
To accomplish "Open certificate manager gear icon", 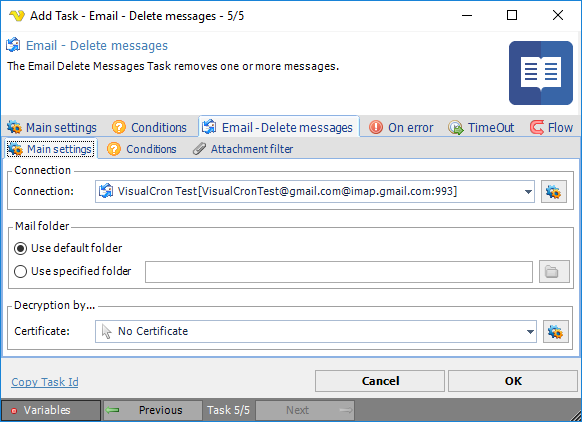I will click(556, 331).
